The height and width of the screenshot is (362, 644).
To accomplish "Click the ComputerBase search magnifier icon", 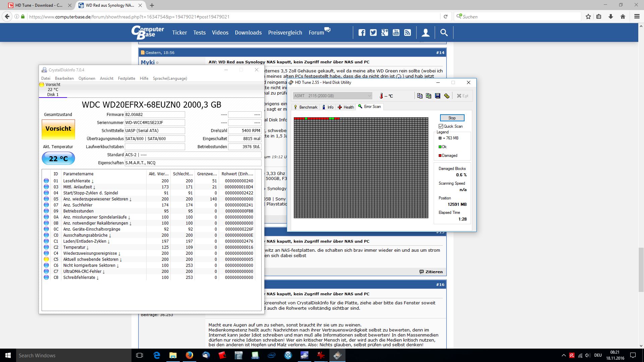I will pos(444,33).
